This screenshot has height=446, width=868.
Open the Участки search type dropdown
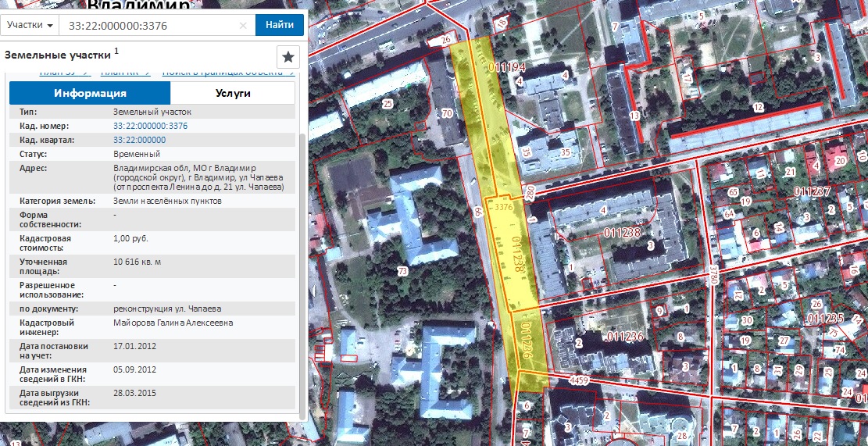(31, 25)
